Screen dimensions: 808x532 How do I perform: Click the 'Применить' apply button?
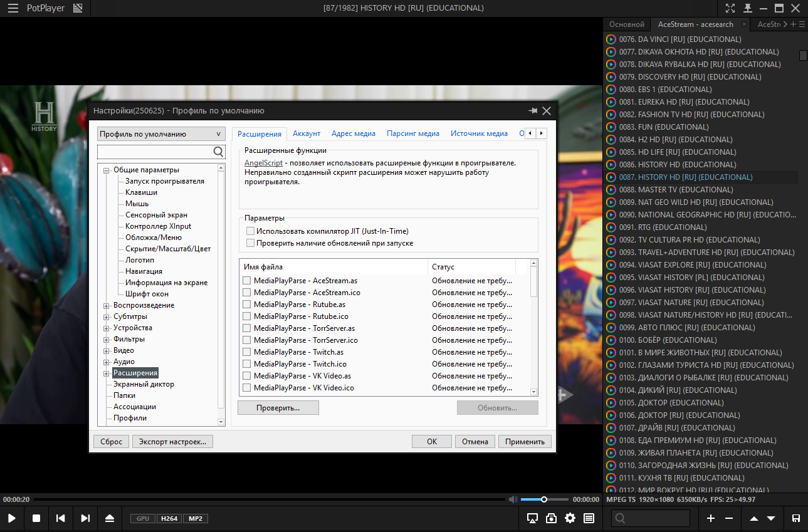(x=525, y=441)
